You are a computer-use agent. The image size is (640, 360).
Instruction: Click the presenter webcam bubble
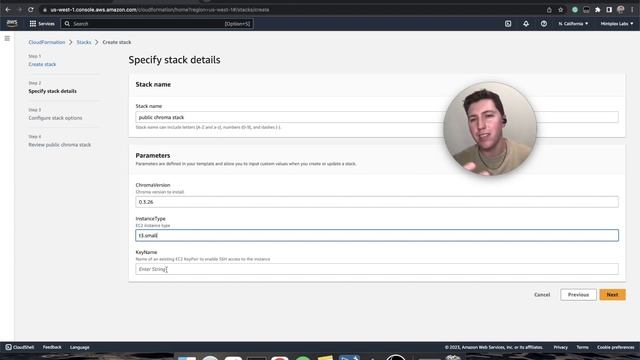tap(490, 129)
